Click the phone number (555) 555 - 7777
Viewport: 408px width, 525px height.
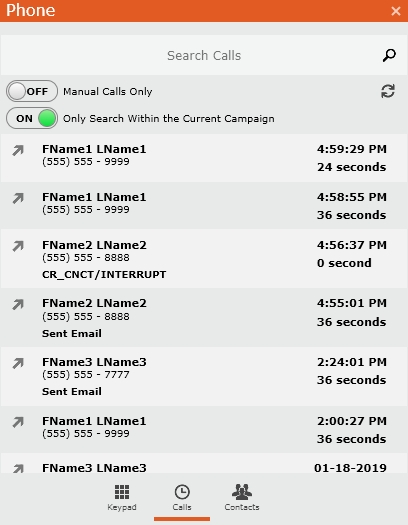[86, 375]
